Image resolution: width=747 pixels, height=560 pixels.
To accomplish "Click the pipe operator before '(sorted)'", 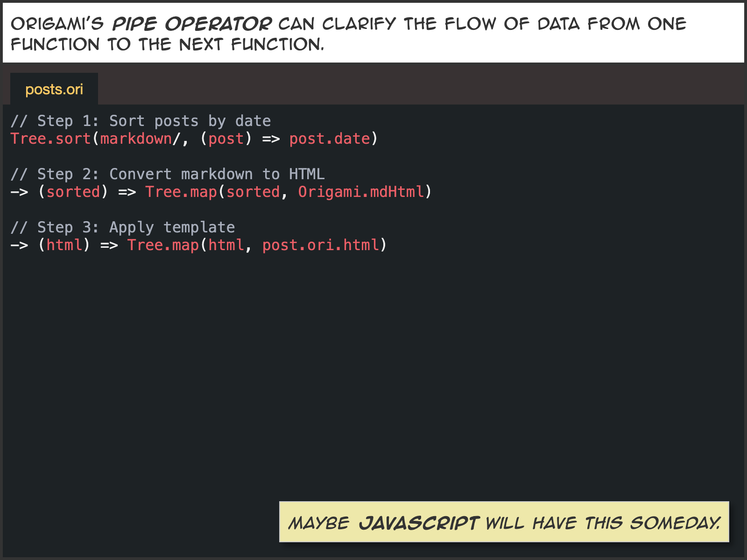I will point(19,192).
